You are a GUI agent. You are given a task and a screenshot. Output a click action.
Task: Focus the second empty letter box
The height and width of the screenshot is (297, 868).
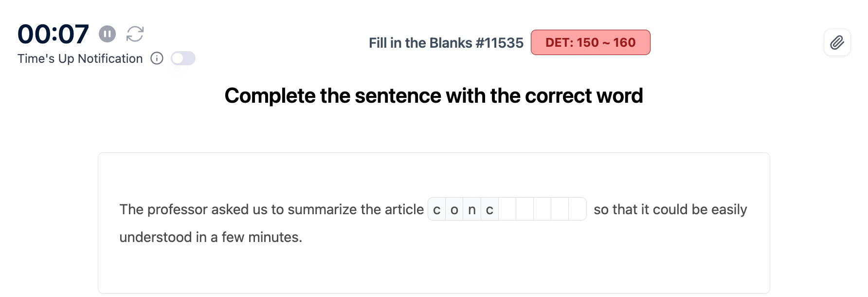(524, 209)
